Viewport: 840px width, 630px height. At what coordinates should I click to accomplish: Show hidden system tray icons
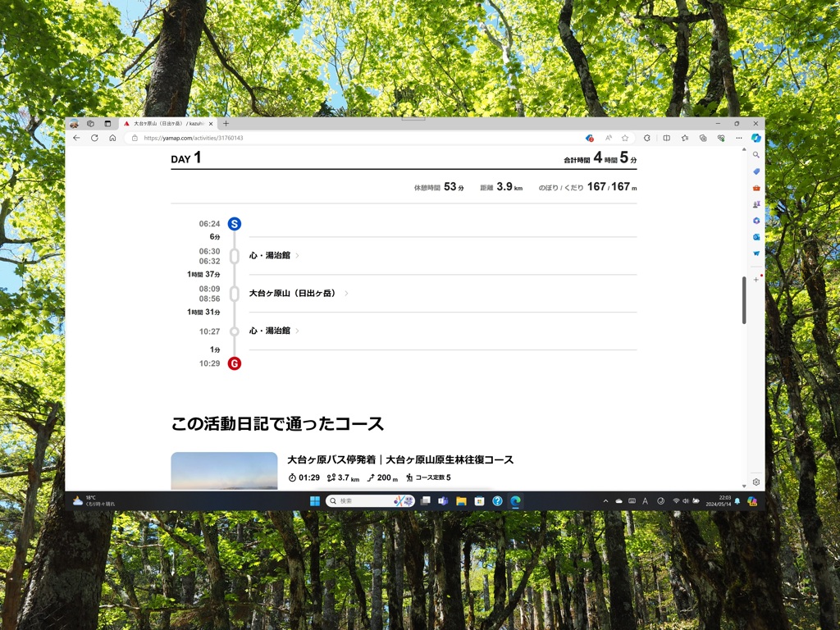pyautogui.click(x=605, y=501)
